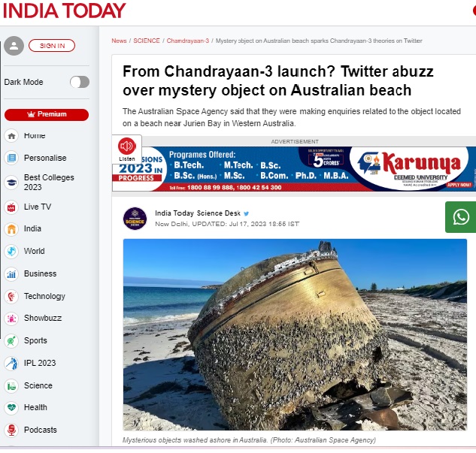The width and height of the screenshot is (476, 453).
Task: Click the Technology sidebar icon
Action: 11,296
